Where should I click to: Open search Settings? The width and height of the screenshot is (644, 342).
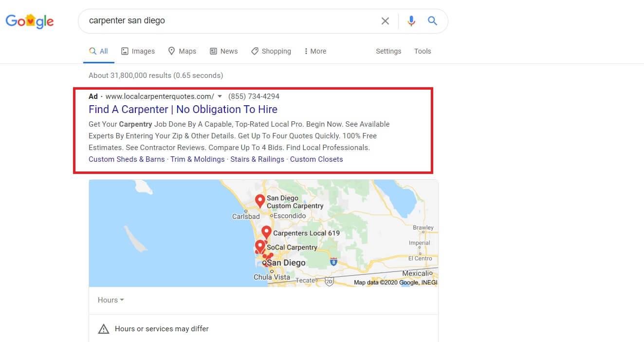388,51
